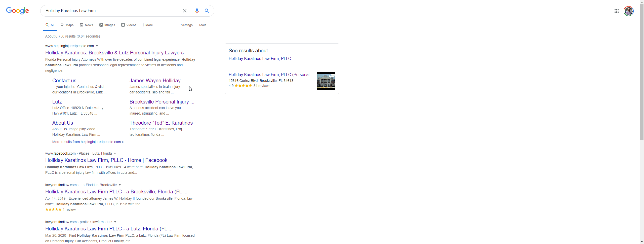Image resolution: width=644 pixels, height=244 pixels.
Task: Click the blue magnifier search button
Action: [x=207, y=11]
